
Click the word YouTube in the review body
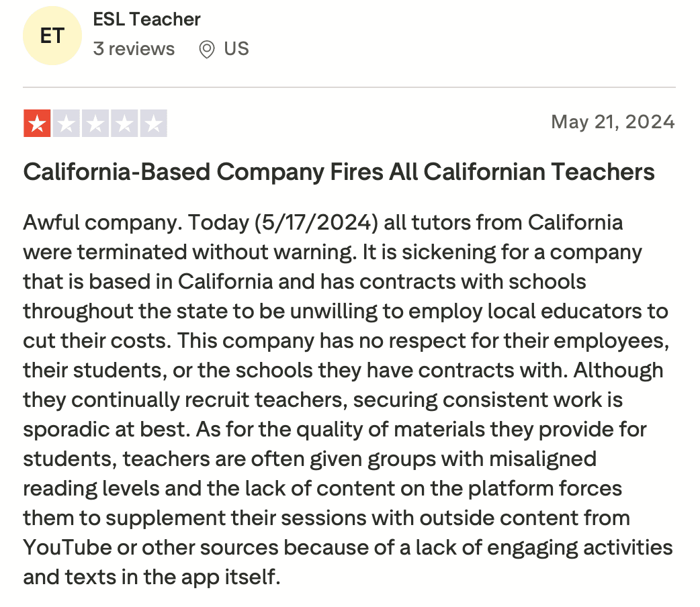point(67,547)
